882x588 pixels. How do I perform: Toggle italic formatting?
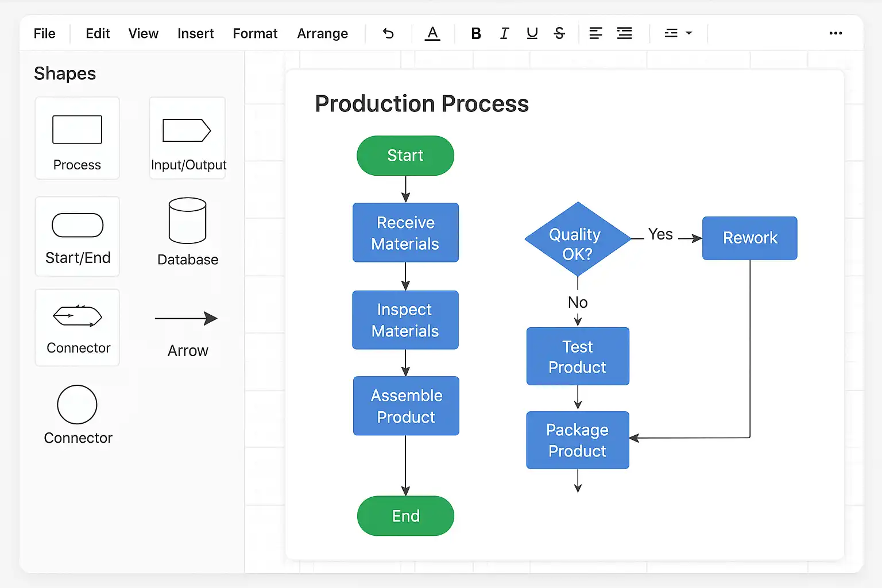(x=504, y=34)
